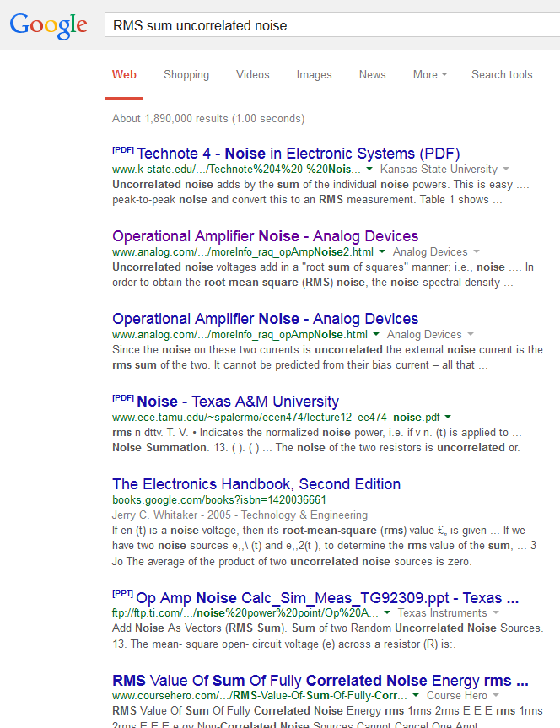
Task: Click the [PPT] tag before Op Amp Noise
Action: [x=122, y=594]
